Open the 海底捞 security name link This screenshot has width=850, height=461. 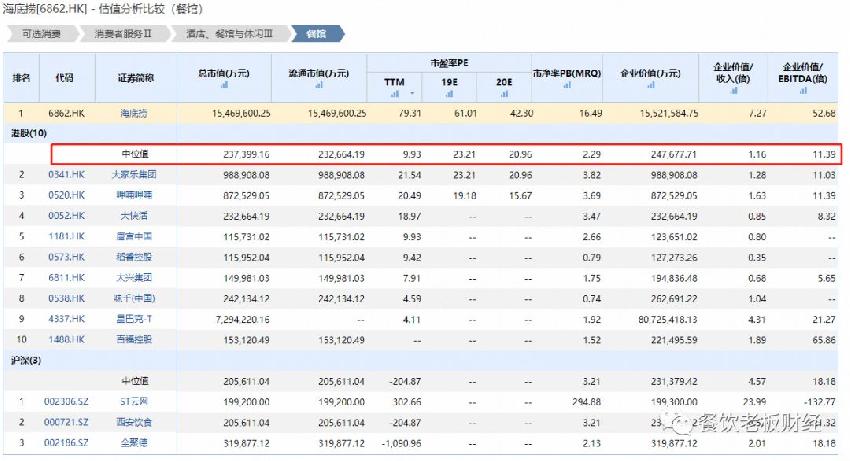click(x=134, y=113)
